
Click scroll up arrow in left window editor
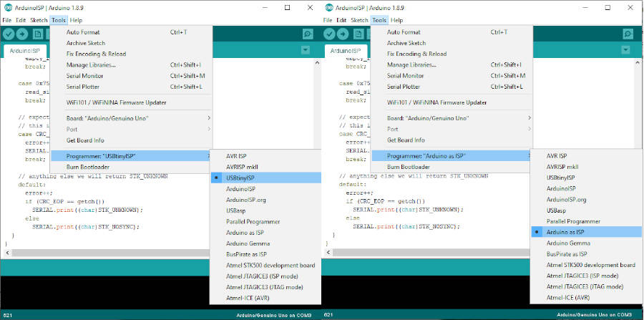(x=316, y=63)
